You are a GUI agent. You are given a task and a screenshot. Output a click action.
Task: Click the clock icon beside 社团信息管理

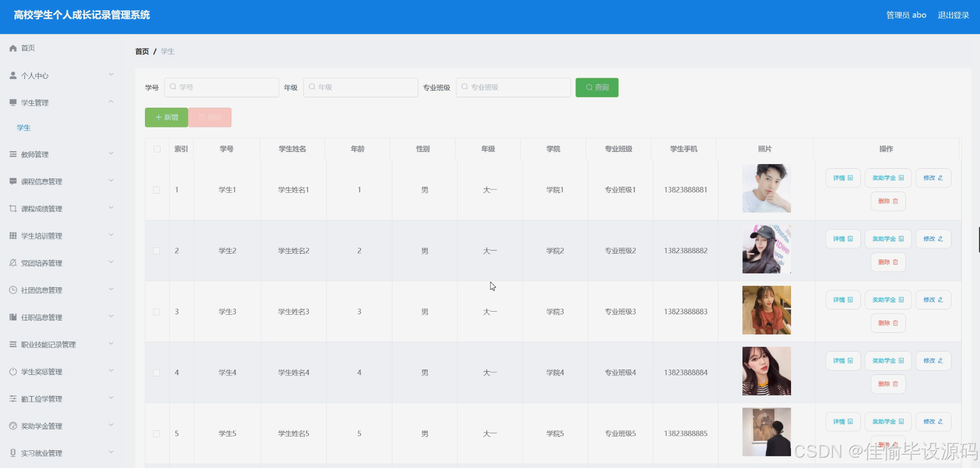click(13, 290)
